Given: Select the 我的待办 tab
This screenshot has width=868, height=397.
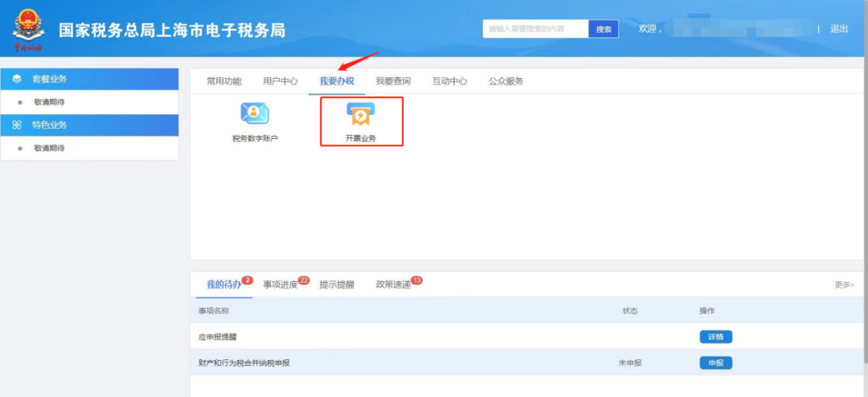Looking at the screenshot, I should tap(224, 285).
